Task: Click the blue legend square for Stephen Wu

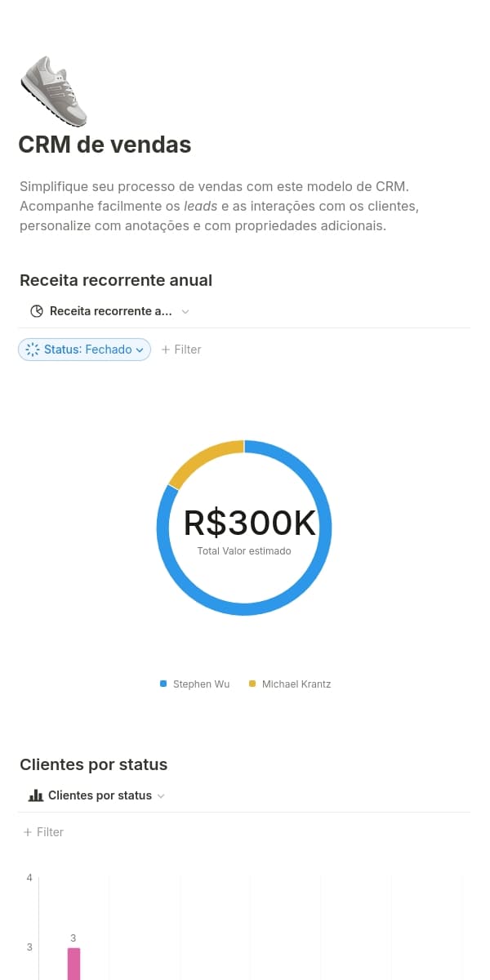Action: pos(163,684)
